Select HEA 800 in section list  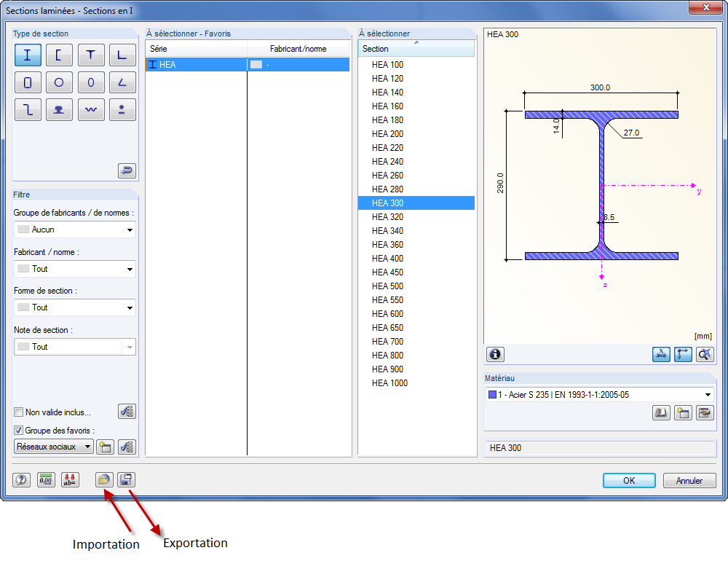pos(416,356)
